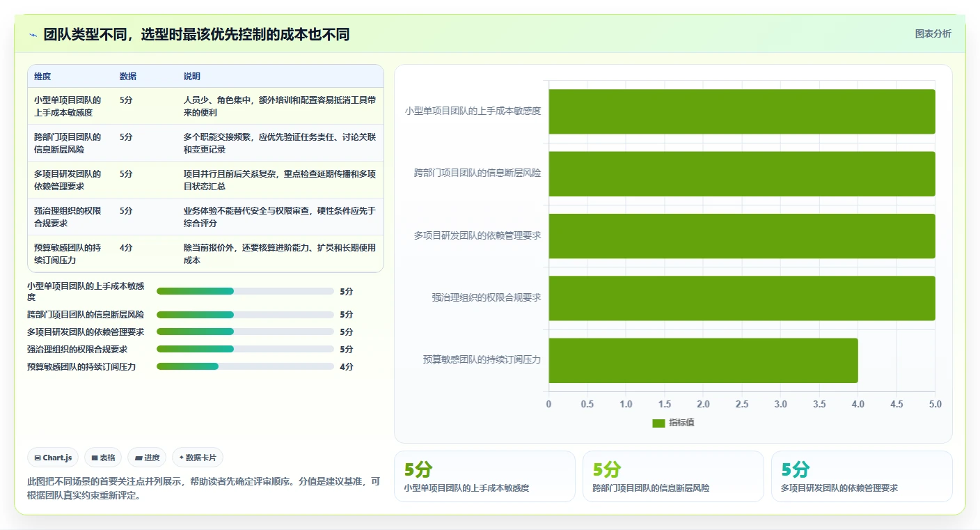The width and height of the screenshot is (980, 530).
Task: Click chart axis label 小型单项目团队的上手成本敏感度
Action: tap(473, 111)
